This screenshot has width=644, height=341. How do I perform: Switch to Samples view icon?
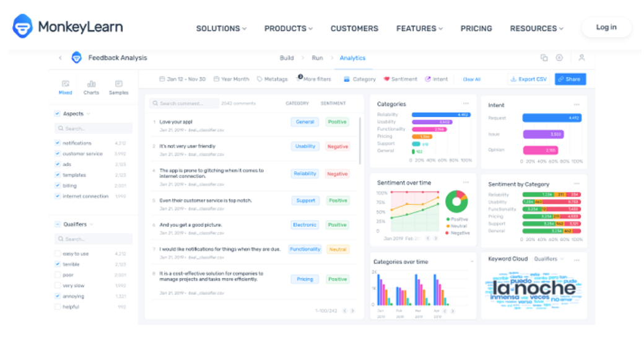pos(119,84)
